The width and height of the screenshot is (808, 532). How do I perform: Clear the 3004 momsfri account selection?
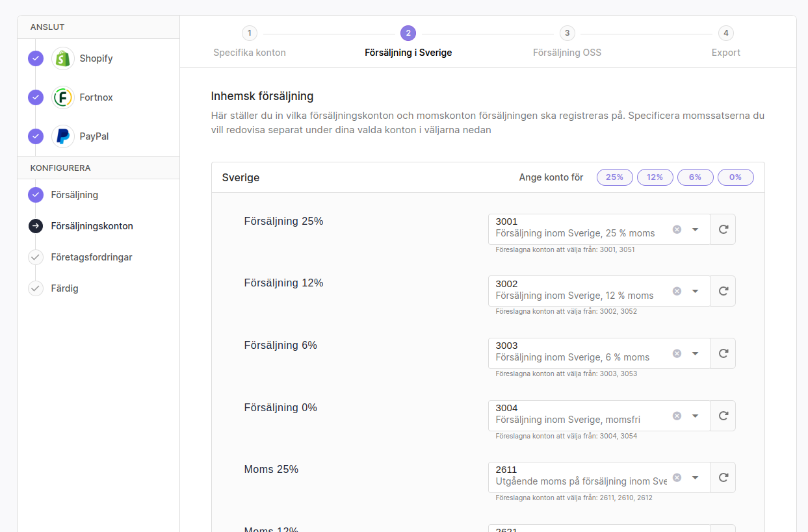click(677, 416)
